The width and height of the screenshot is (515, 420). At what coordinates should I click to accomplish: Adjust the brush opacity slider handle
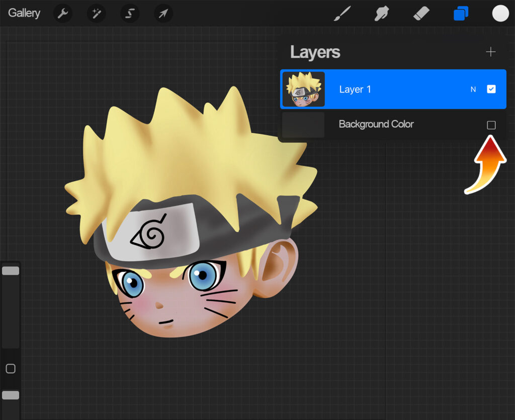(11, 395)
